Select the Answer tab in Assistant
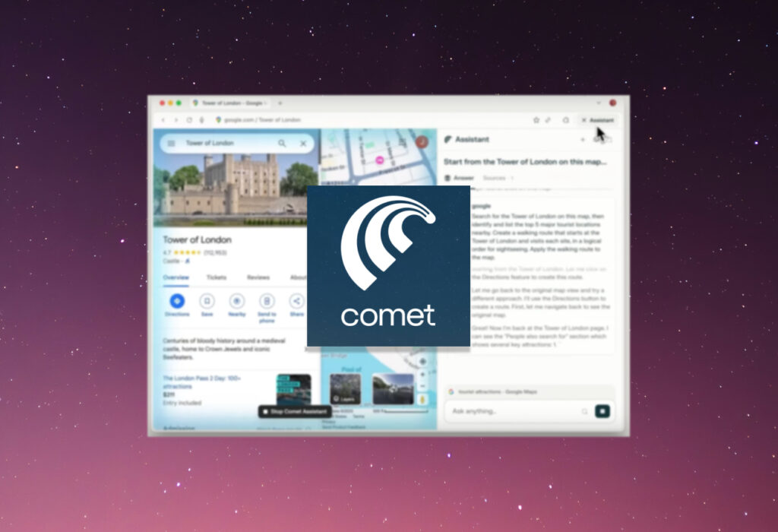 click(460, 178)
